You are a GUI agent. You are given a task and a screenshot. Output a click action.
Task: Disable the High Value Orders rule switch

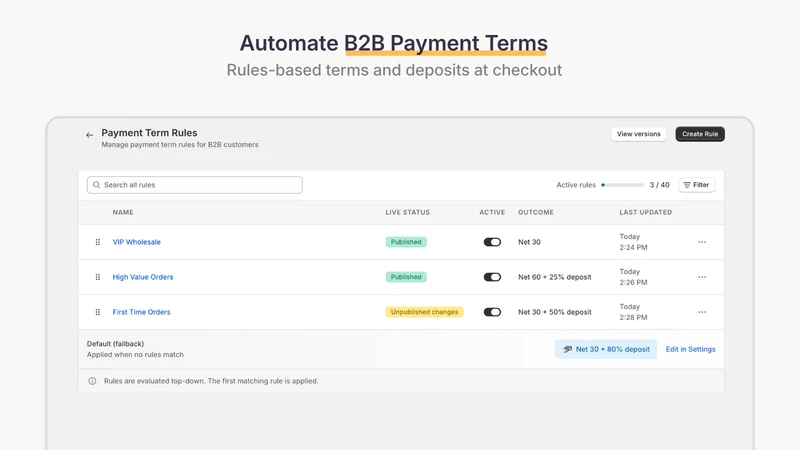[492, 277]
